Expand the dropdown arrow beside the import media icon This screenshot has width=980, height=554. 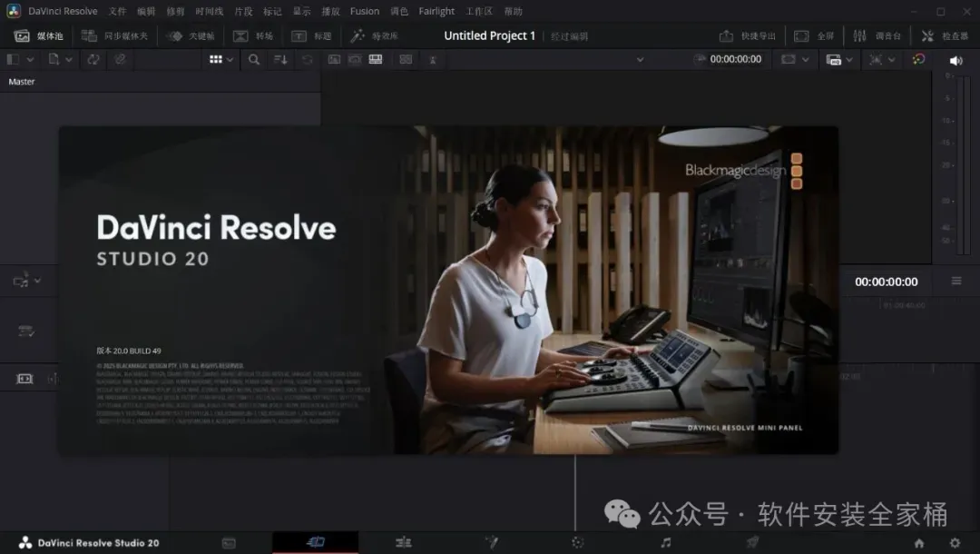click(x=69, y=59)
